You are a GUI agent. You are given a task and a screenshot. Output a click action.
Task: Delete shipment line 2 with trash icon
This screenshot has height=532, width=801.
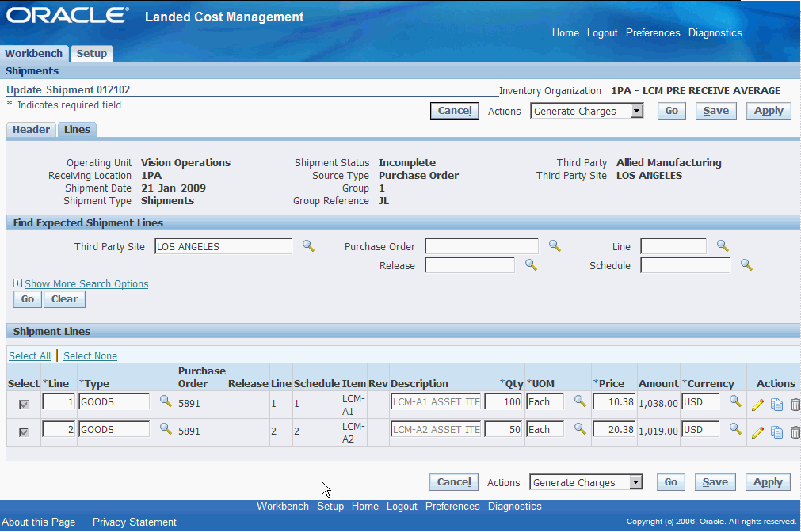pyautogui.click(x=795, y=432)
